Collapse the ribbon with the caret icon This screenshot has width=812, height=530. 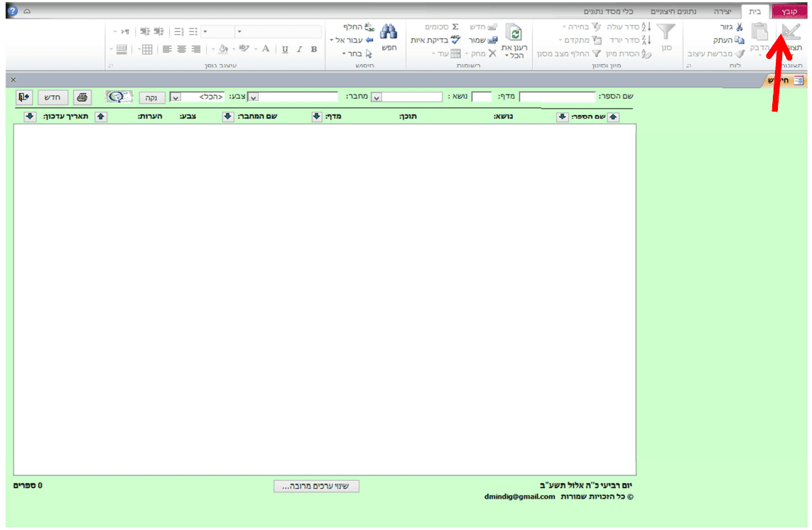tap(27, 11)
